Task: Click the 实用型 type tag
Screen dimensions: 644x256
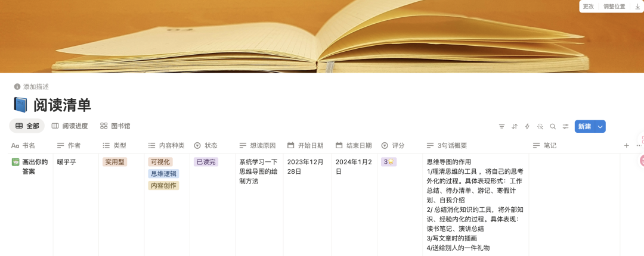Action: pyautogui.click(x=114, y=162)
